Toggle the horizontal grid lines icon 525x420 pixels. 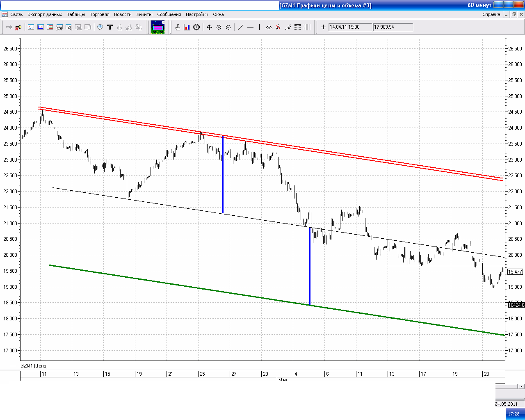(297, 27)
